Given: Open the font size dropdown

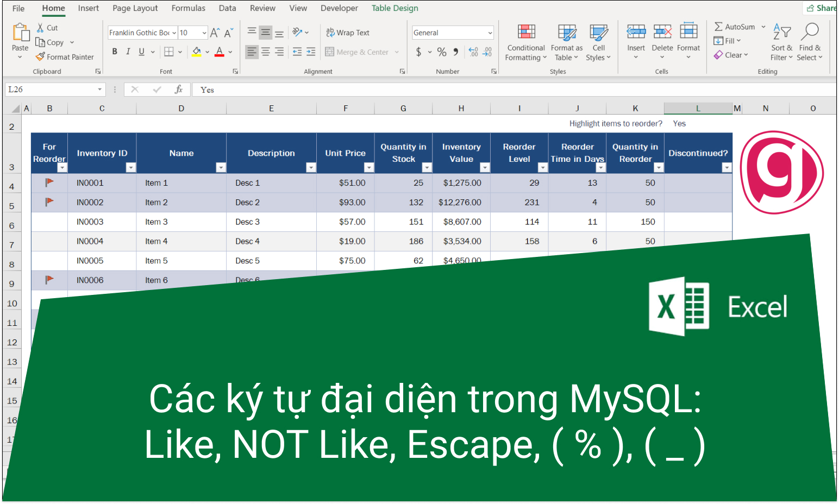Looking at the screenshot, I should pos(205,33).
